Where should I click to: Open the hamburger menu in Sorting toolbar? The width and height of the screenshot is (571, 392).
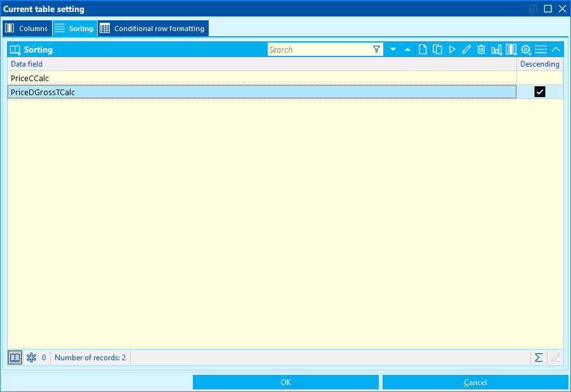click(x=541, y=49)
